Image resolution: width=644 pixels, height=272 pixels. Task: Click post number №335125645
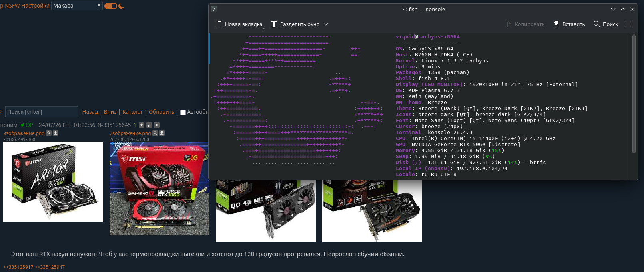[x=114, y=125]
